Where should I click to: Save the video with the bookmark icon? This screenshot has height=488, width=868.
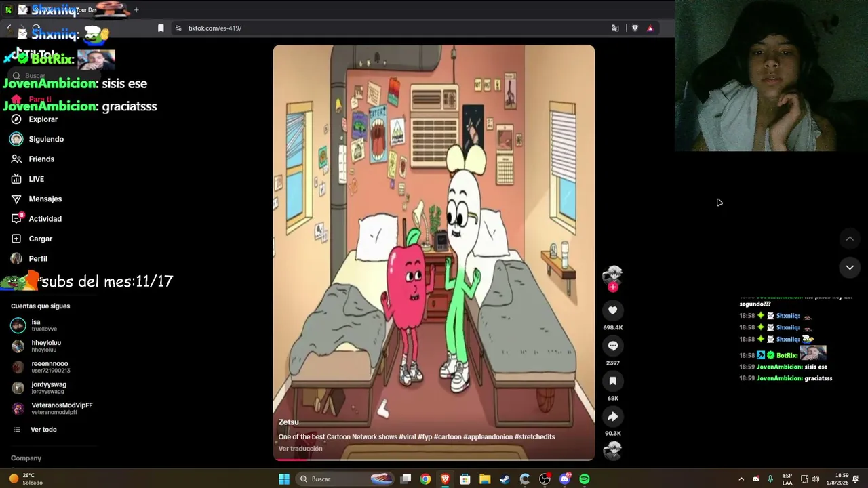click(x=612, y=381)
